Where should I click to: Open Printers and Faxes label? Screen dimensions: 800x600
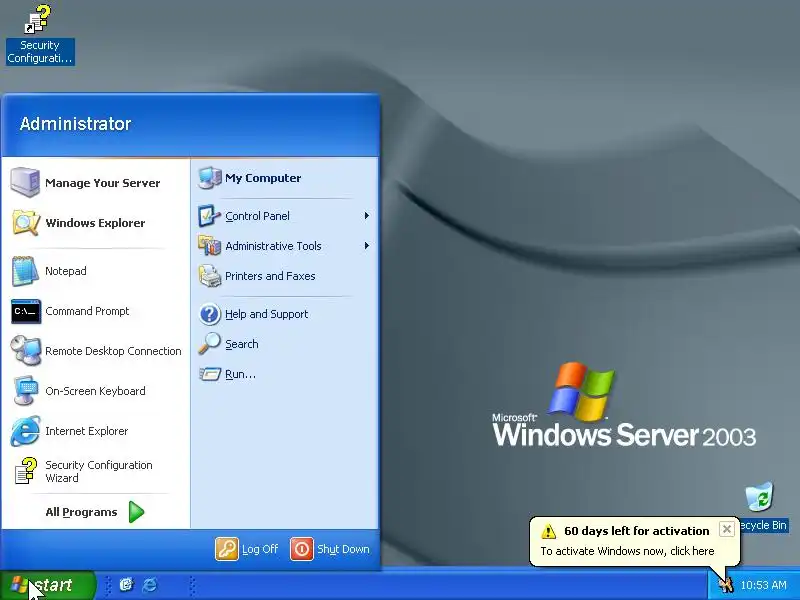[x=270, y=276]
